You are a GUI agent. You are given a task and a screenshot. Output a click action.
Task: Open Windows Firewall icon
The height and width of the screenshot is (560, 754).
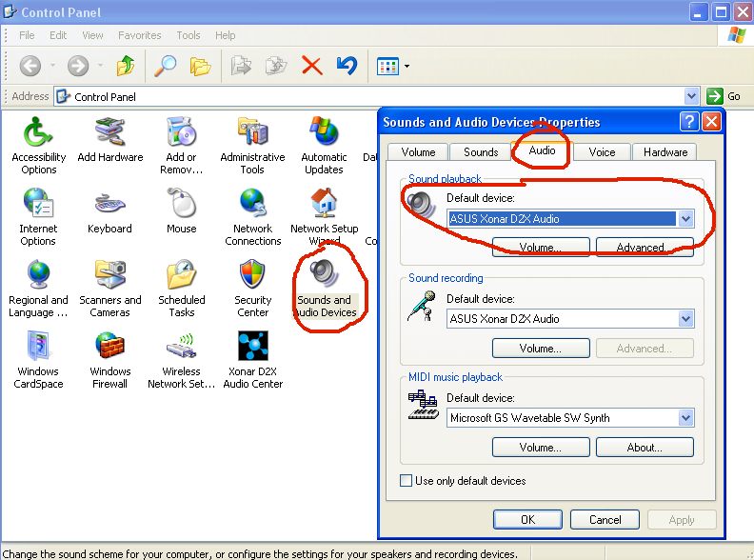point(109,359)
